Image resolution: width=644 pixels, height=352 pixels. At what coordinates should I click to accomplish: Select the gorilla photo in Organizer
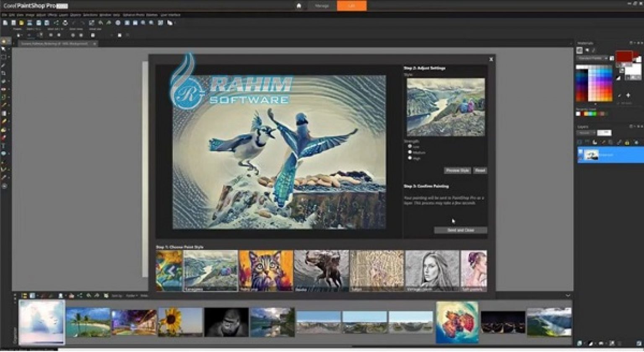pos(226,322)
